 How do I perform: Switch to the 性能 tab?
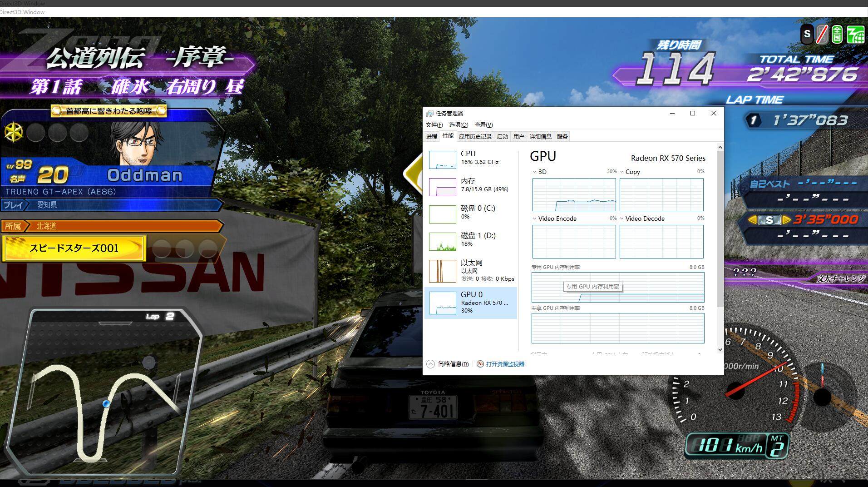(x=448, y=136)
